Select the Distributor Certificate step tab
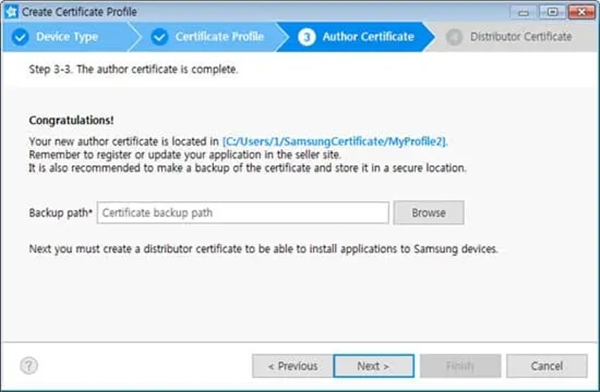 coord(513,37)
